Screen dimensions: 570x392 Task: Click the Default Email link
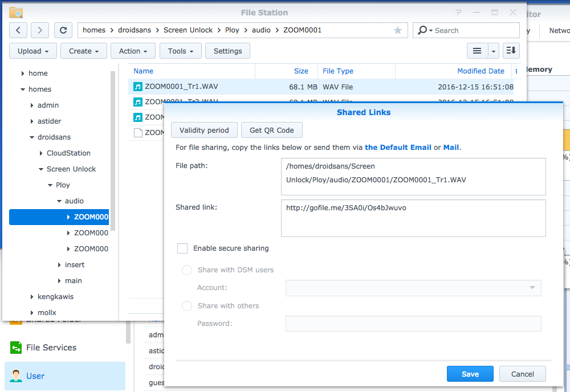pyautogui.click(x=398, y=147)
